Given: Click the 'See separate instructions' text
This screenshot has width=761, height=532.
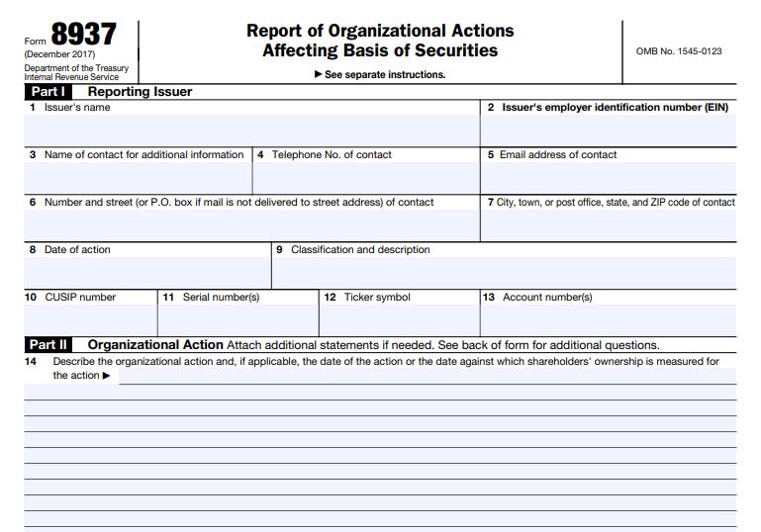Looking at the screenshot, I should (x=380, y=75).
